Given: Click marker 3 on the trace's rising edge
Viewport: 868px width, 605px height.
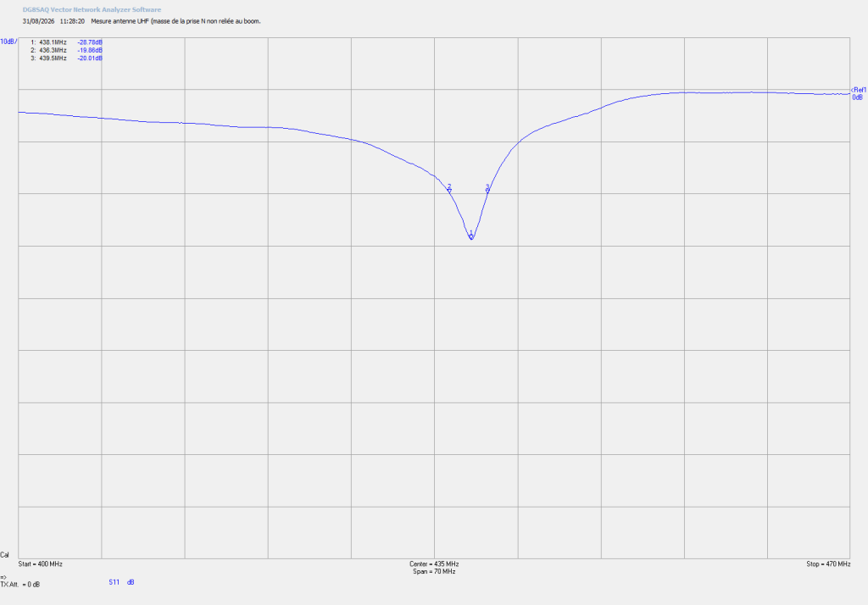Looking at the screenshot, I should point(487,189).
